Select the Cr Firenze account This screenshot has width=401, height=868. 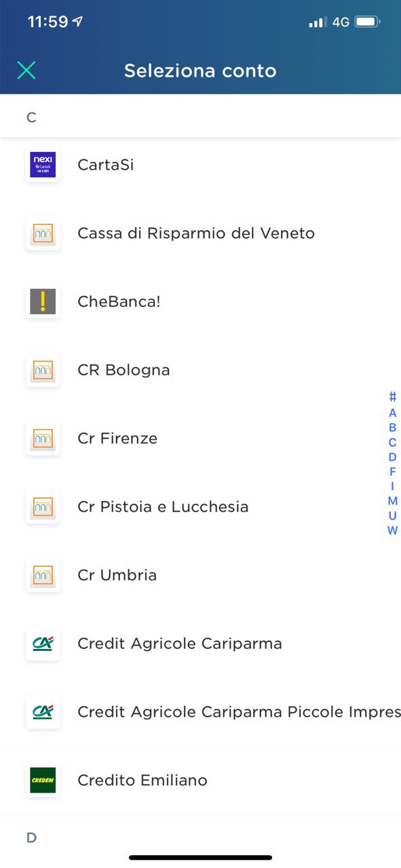pyautogui.click(x=200, y=438)
